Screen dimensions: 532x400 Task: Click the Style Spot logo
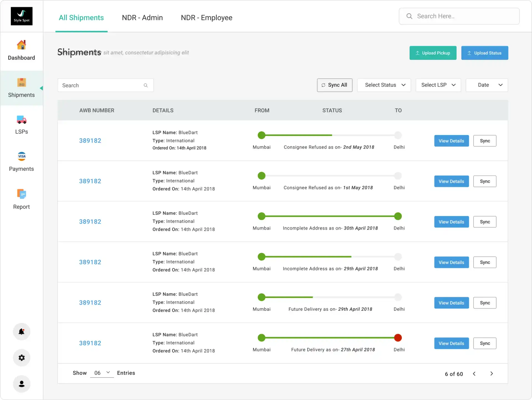(x=22, y=16)
